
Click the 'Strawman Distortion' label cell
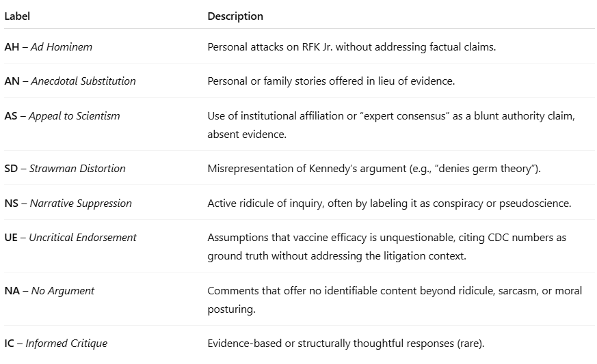point(77,168)
